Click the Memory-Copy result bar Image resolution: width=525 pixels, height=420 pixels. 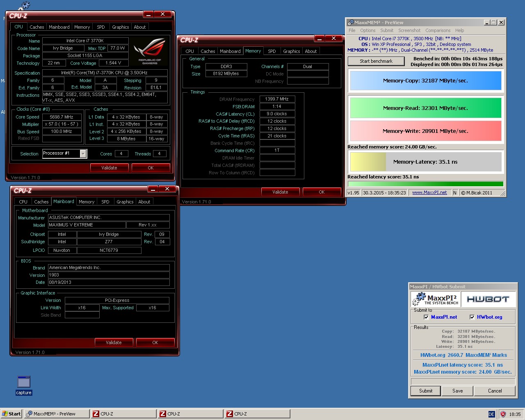point(425,81)
